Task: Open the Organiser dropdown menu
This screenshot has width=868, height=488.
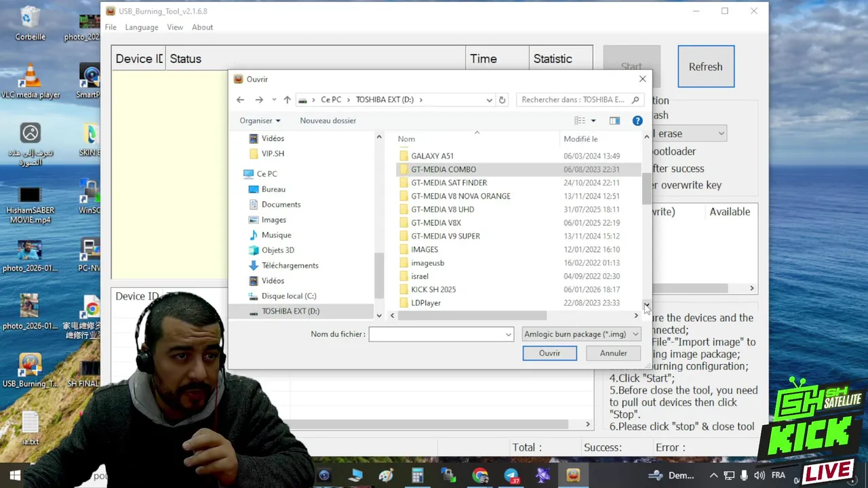Action: [x=260, y=121]
